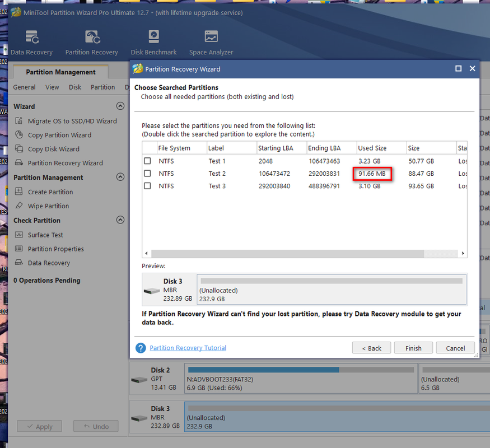Select Disk 3 Unallocated 232.9 GB in main window
This screenshot has height=448, width=490.
tap(337, 417)
